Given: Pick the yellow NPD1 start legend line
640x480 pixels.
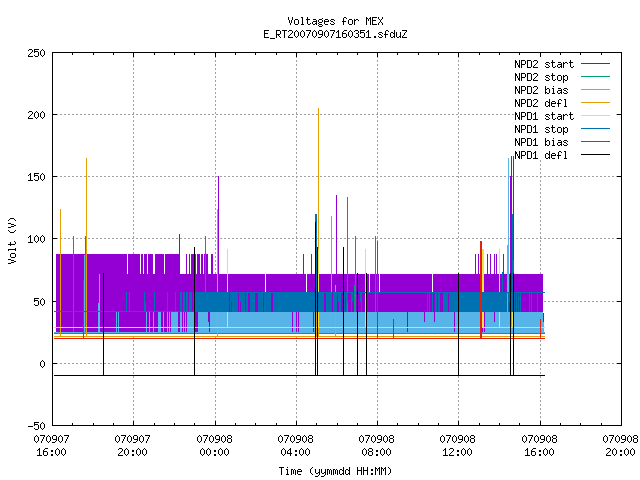Looking at the screenshot, I should click(x=595, y=116).
